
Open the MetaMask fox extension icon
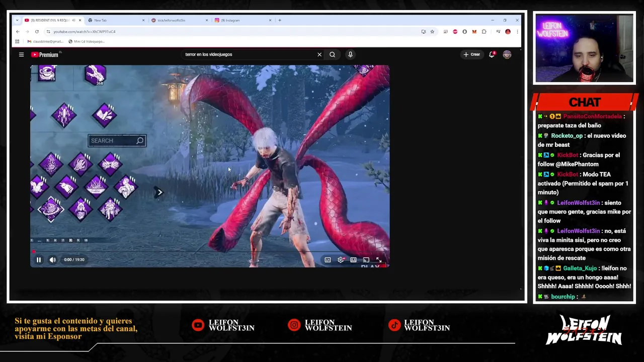click(474, 32)
